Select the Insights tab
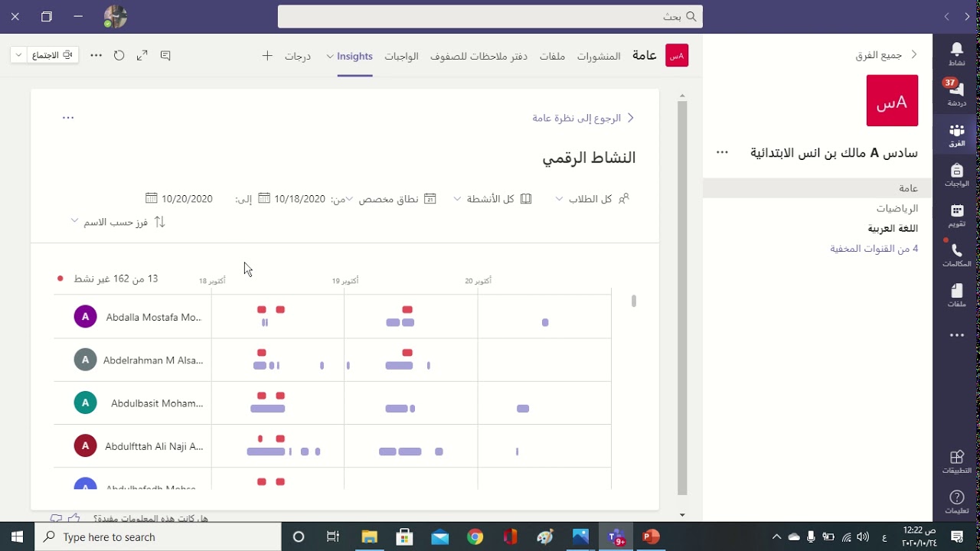The image size is (980, 551). coord(354,56)
